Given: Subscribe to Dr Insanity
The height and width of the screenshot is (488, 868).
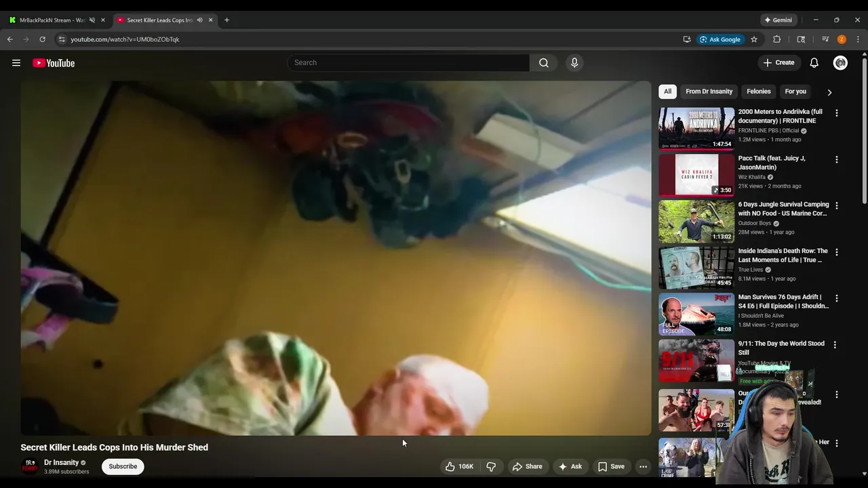Looking at the screenshot, I should (x=123, y=466).
